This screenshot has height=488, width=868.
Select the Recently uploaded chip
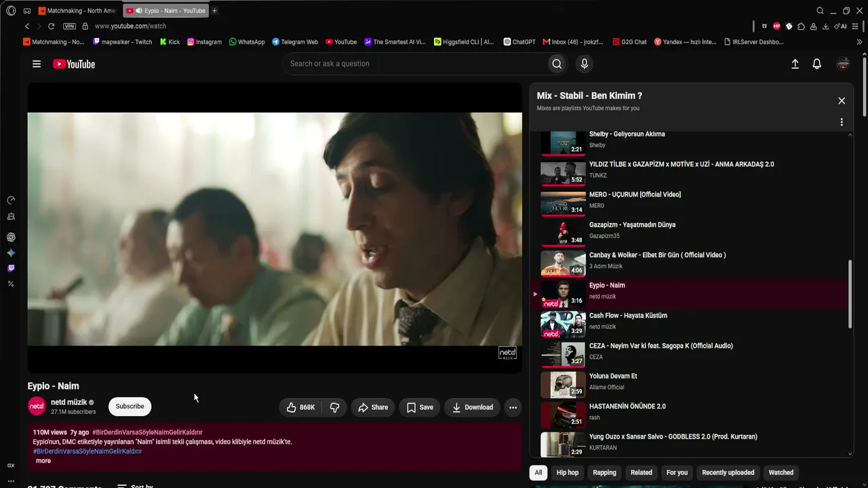(x=728, y=472)
